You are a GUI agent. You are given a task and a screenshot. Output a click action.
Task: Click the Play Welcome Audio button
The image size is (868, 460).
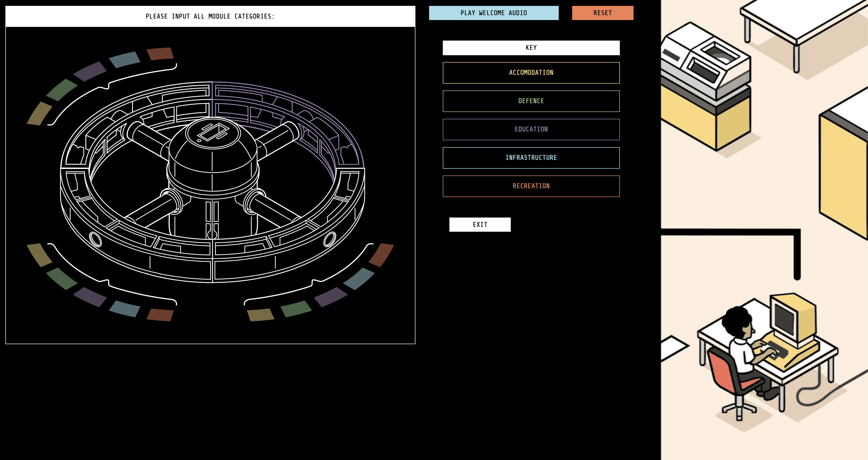493,13
